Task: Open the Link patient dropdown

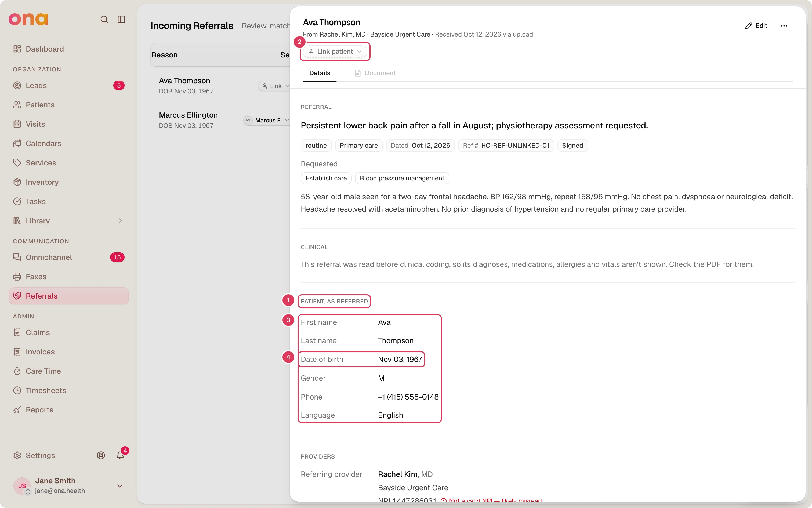Action: [335, 52]
